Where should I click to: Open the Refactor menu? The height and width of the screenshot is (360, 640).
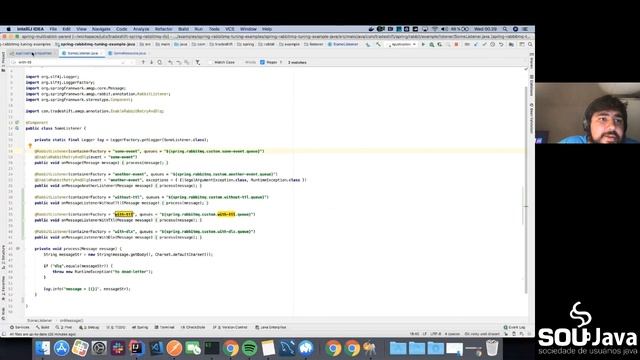(x=163, y=29)
